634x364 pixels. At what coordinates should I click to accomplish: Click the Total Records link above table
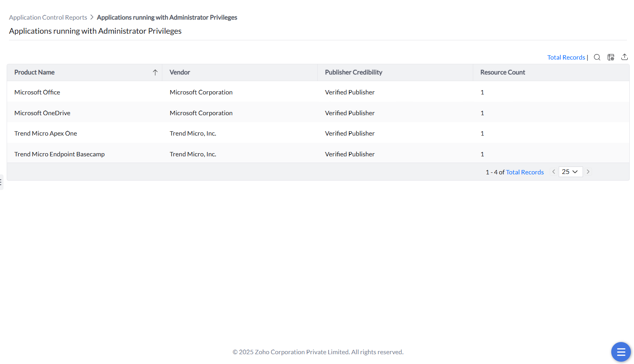click(566, 57)
